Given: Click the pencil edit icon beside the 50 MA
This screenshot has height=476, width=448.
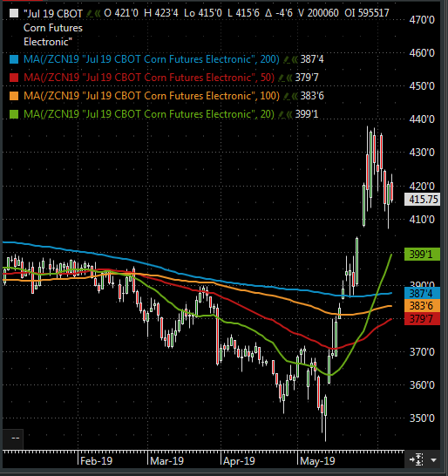Looking at the screenshot, I should [x=281, y=78].
